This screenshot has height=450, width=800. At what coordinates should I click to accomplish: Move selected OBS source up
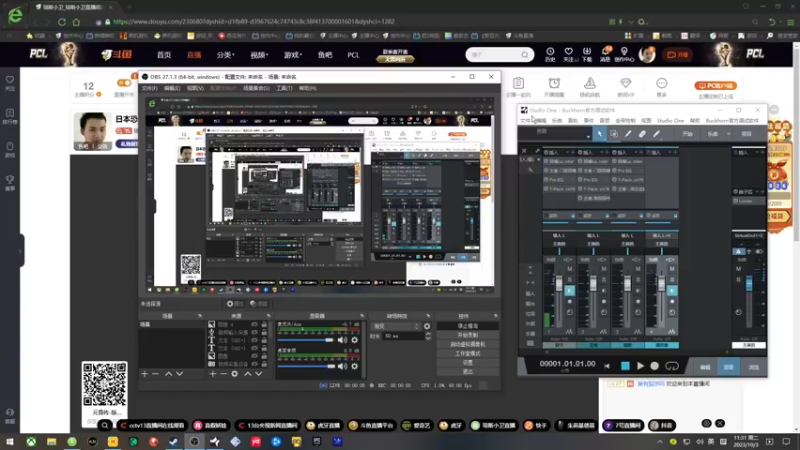coord(247,374)
